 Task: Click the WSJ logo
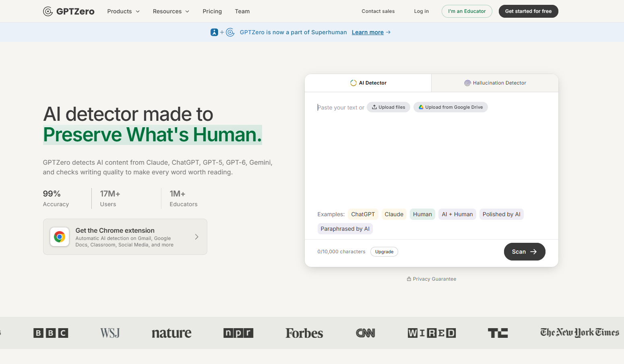pos(110,333)
